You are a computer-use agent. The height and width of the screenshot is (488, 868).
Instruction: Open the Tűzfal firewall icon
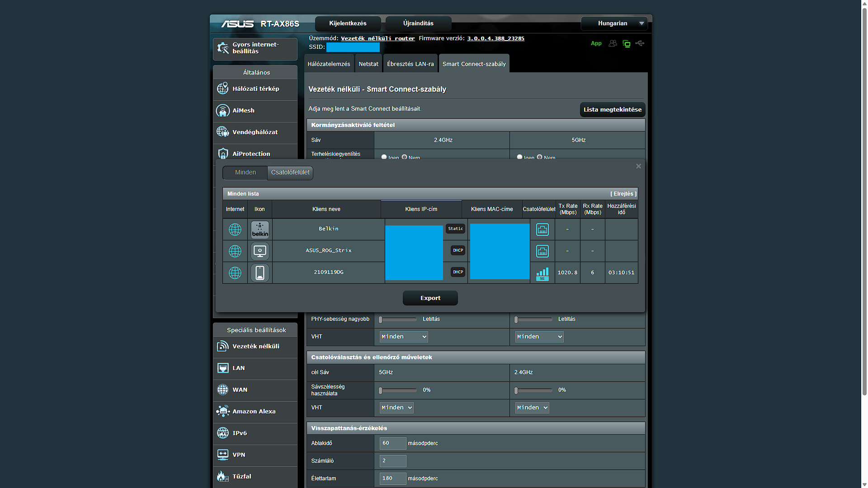pos(222,476)
